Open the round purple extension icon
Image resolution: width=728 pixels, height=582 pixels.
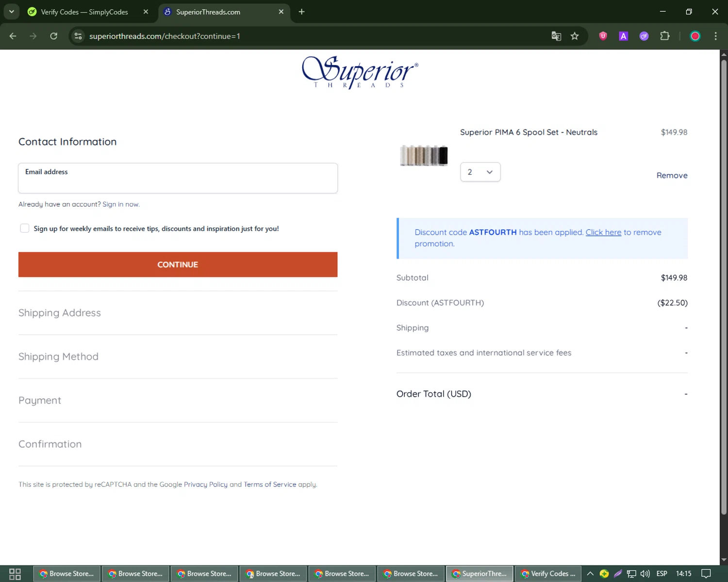point(644,36)
